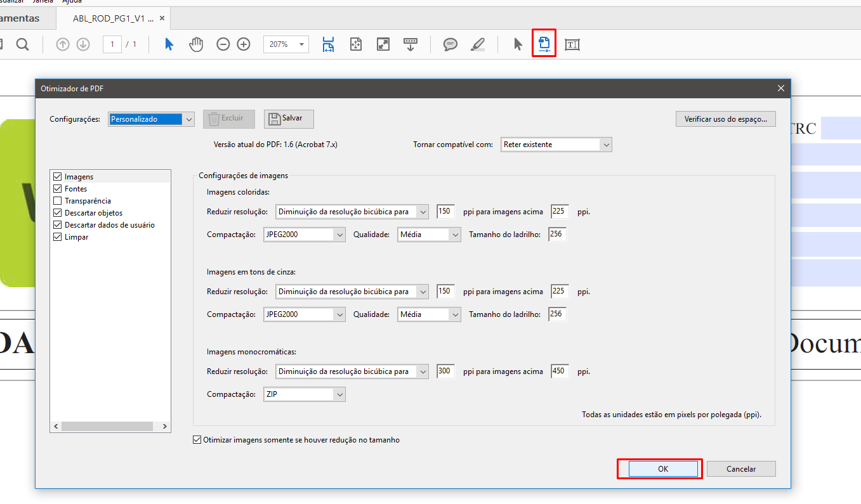The width and height of the screenshot is (861, 504).
Task: Select the Hand pan tool
Action: 196,44
